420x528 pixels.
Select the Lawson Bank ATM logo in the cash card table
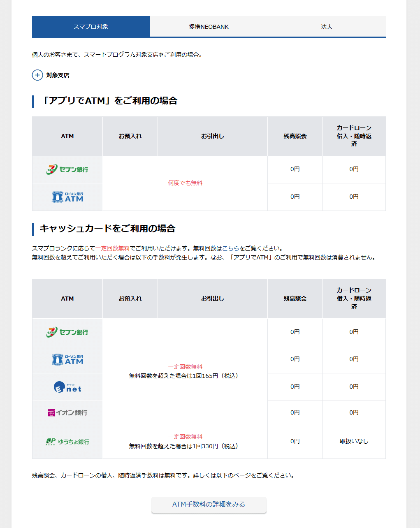[x=67, y=359]
